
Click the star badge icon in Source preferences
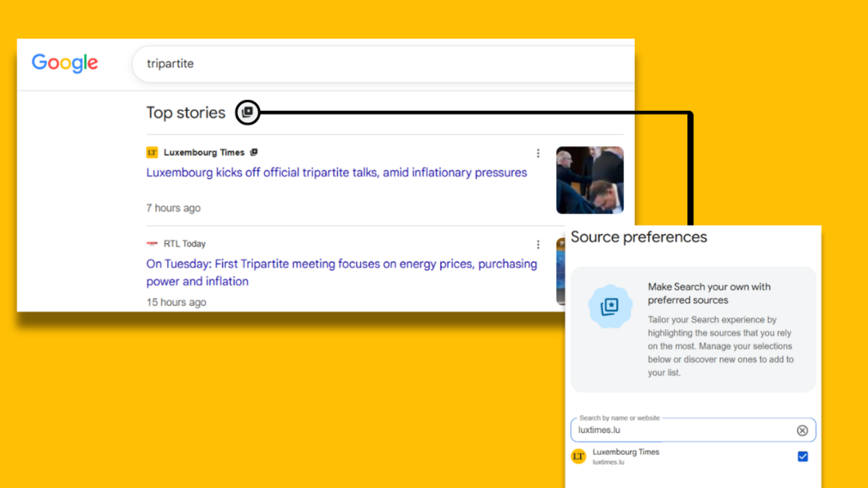tap(610, 307)
